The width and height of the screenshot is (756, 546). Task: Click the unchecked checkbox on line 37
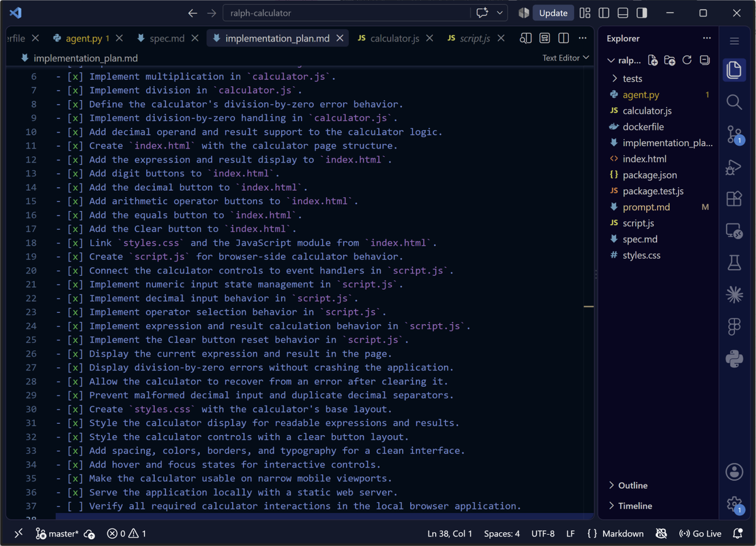point(75,506)
